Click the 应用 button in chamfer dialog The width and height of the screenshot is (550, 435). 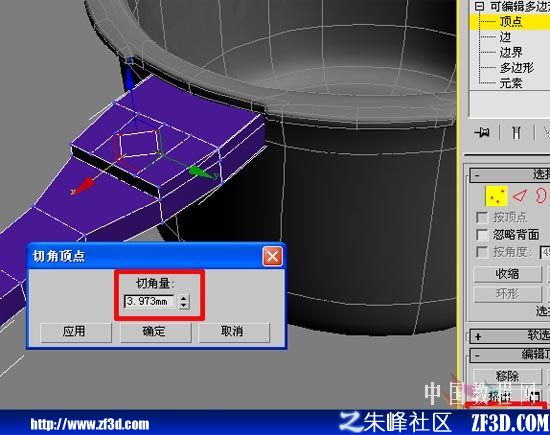click(x=76, y=332)
